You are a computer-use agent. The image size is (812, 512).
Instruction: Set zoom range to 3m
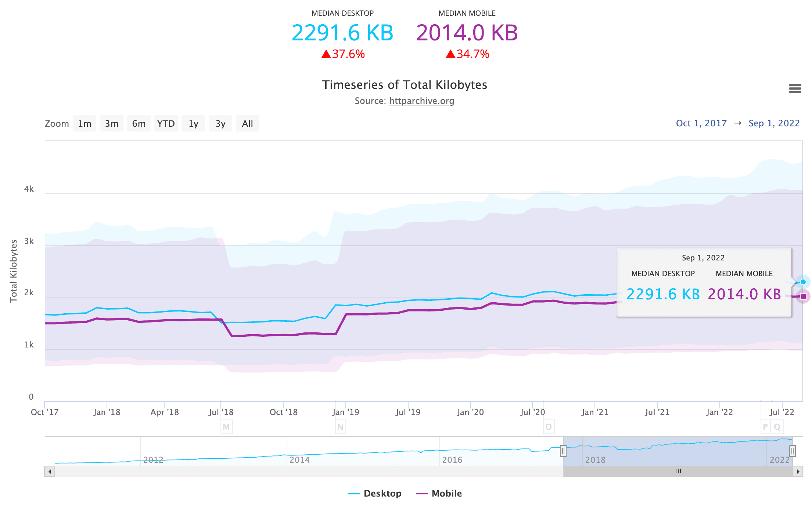coord(112,124)
